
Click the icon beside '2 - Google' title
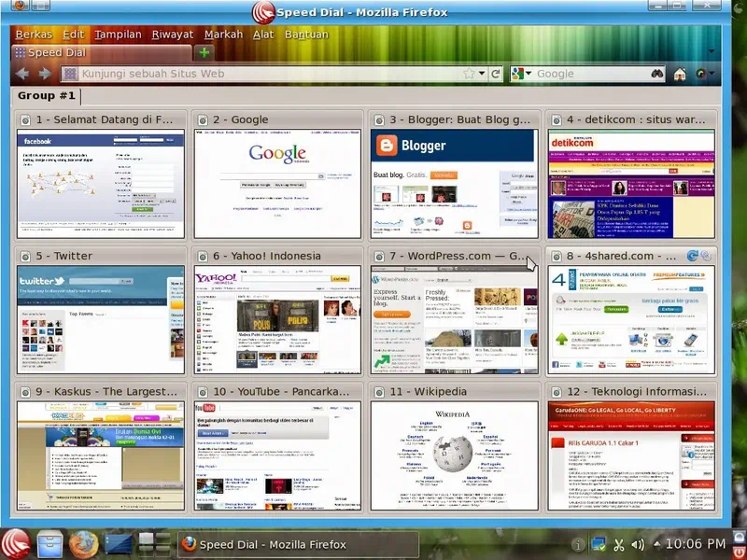pyautogui.click(x=203, y=120)
